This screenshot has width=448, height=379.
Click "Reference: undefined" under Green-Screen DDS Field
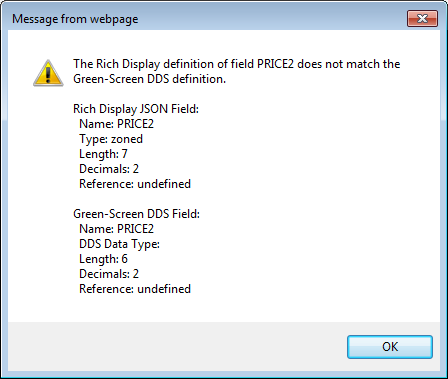[135, 289]
